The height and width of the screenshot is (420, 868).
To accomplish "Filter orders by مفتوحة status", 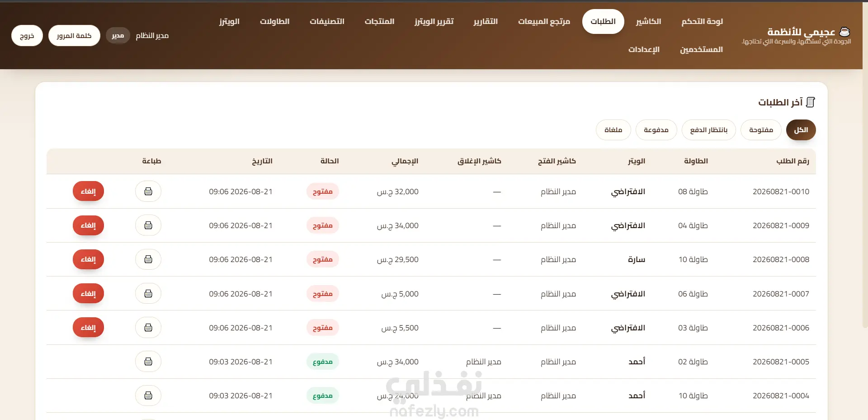I will [761, 130].
